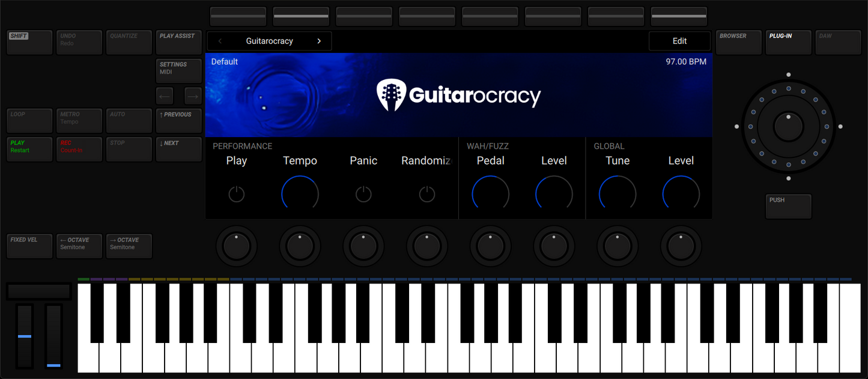Enable the LOOP function
This screenshot has height=379, width=868.
[29, 120]
